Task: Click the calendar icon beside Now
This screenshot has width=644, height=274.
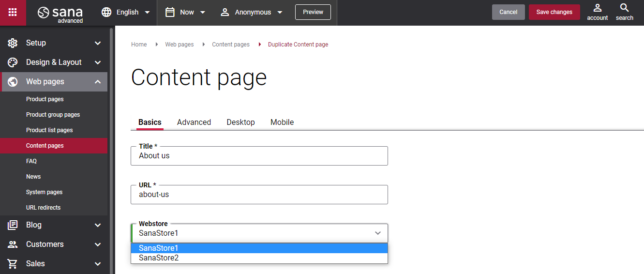Action: click(170, 12)
